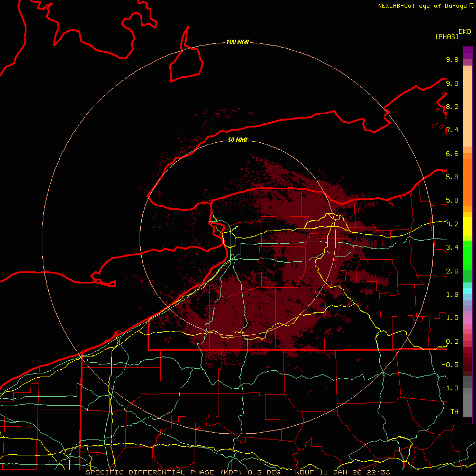Pick the purple top band of the color bar

467,53
